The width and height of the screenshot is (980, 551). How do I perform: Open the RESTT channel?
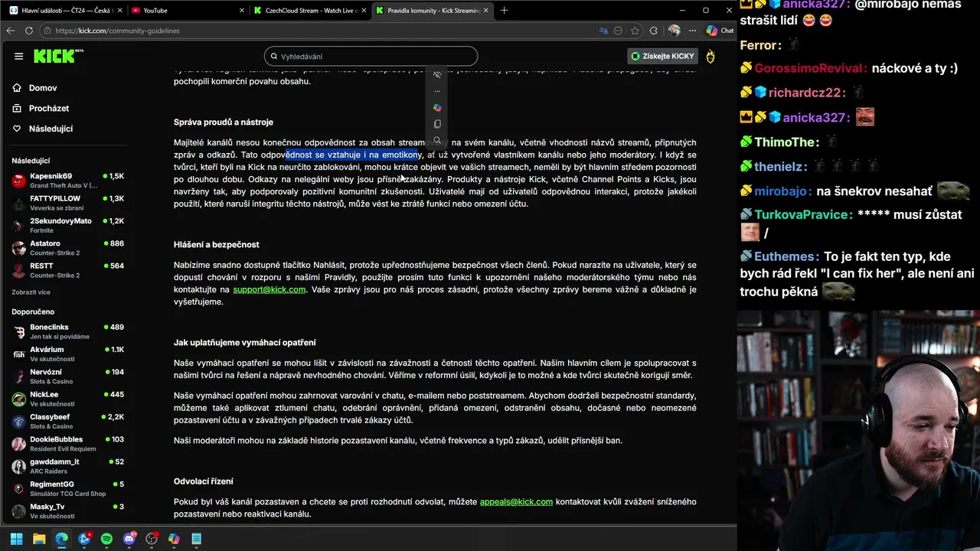[x=67, y=270]
